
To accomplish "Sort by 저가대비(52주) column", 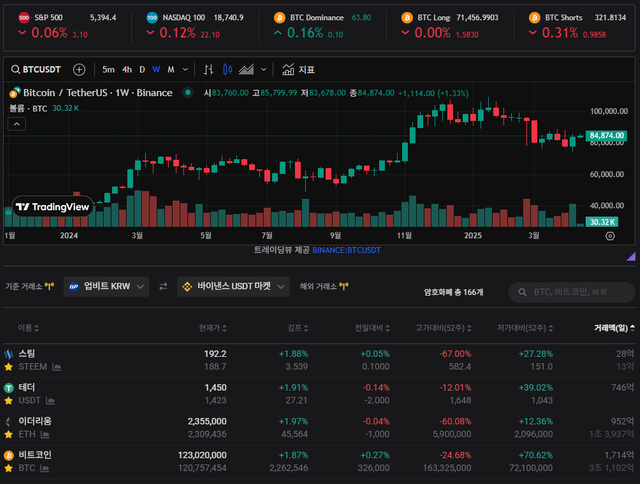I will pyautogui.click(x=525, y=328).
